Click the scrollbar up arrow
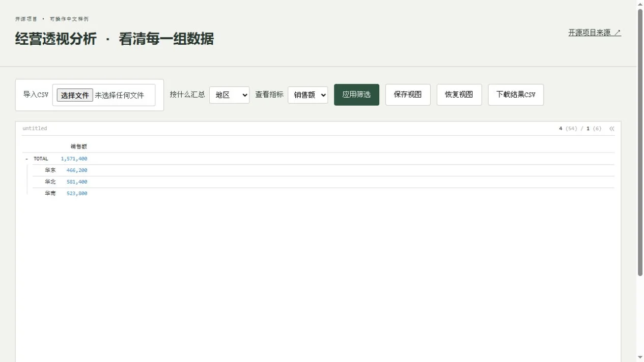Image resolution: width=644 pixels, height=362 pixels. (x=640, y=4)
